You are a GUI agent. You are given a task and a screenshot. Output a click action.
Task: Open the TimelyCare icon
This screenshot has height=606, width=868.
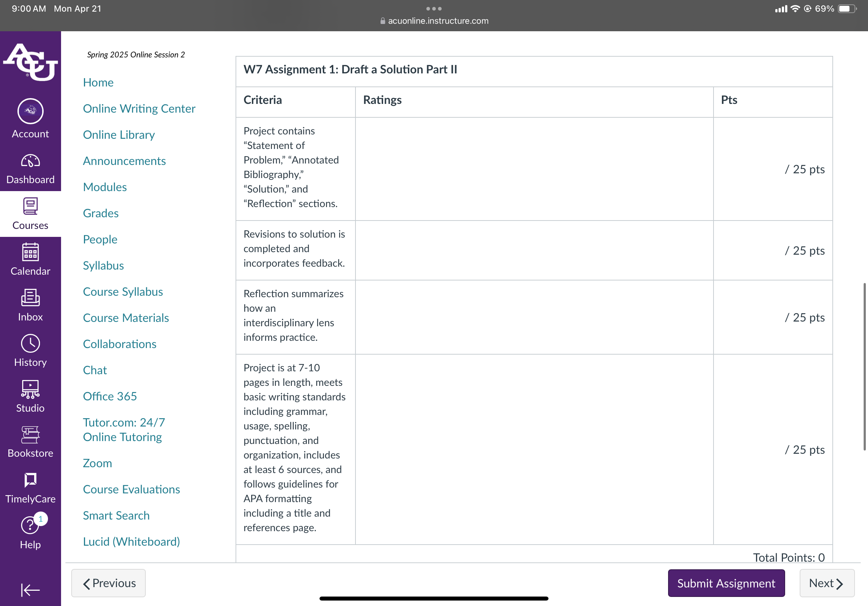(x=30, y=480)
